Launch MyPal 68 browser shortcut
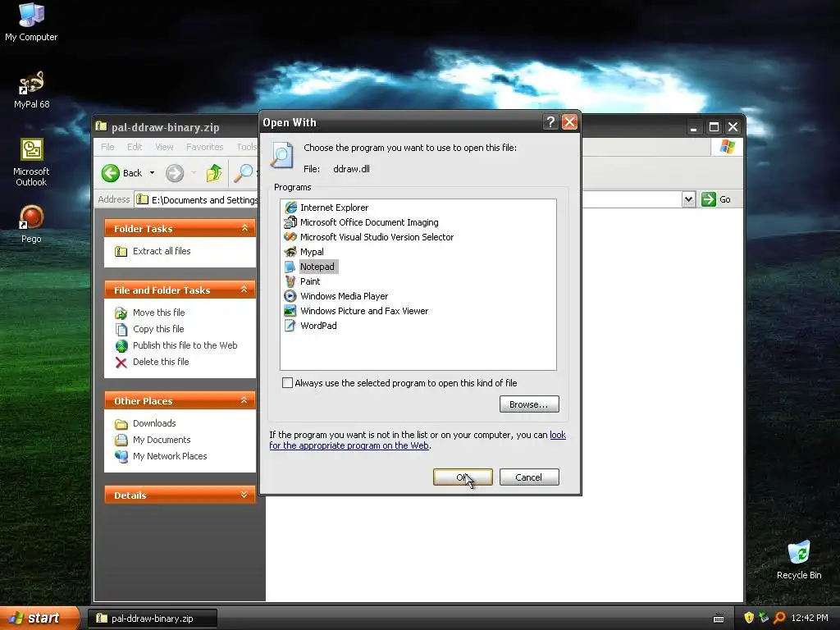The width and height of the screenshot is (840, 630). (x=31, y=89)
